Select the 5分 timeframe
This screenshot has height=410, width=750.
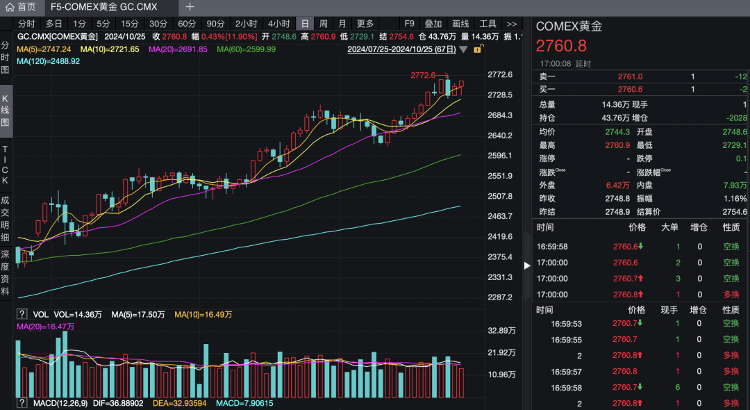point(103,23)
